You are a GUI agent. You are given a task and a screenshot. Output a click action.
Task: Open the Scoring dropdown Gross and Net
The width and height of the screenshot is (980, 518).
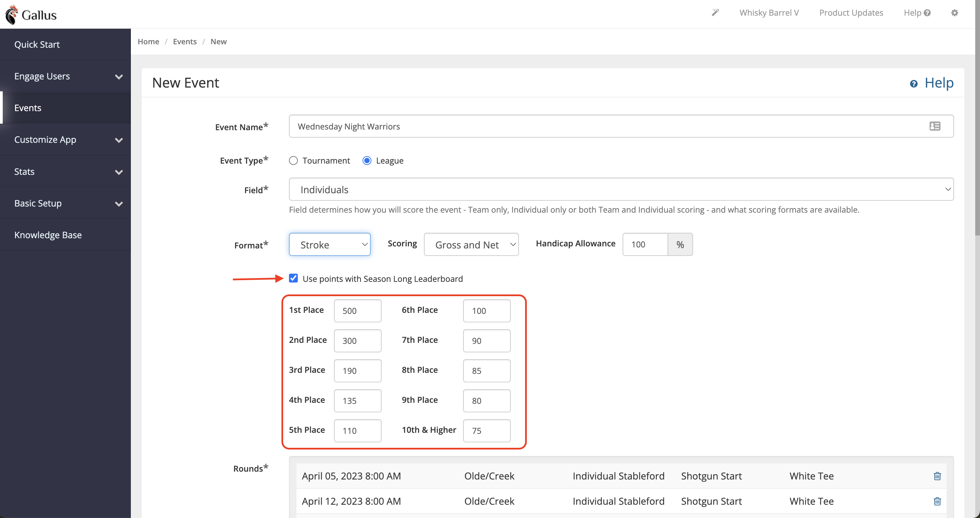pyautogui.click(x=471, y=244)
